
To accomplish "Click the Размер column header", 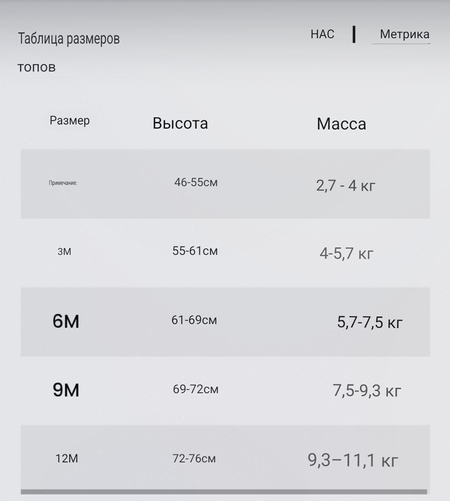I will click(69, 121).
